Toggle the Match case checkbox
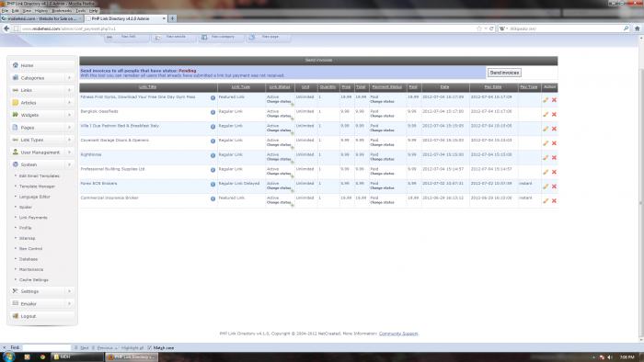 tap(149, 347)
